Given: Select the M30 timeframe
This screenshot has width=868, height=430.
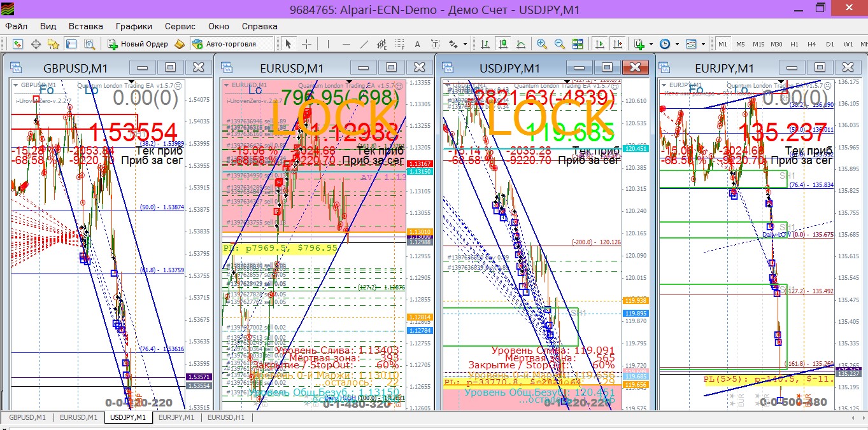Looking at the screenshot, I should (x=776, y=44).
